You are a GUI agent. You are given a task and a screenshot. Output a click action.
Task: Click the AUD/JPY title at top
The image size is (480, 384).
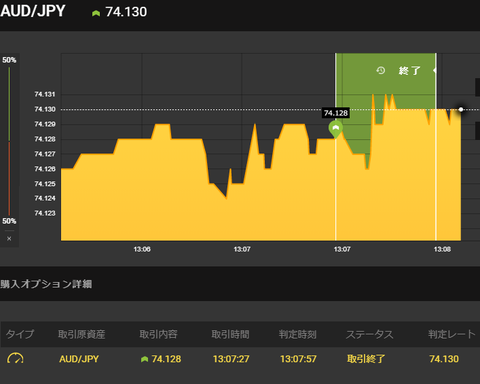(x=33, y=11)
